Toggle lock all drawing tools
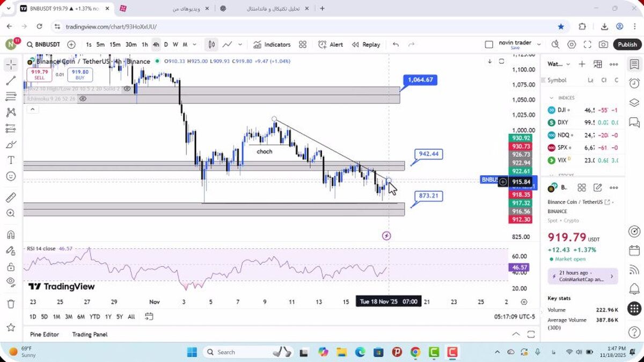The image size is (644, 362). [x=11, y=266]
